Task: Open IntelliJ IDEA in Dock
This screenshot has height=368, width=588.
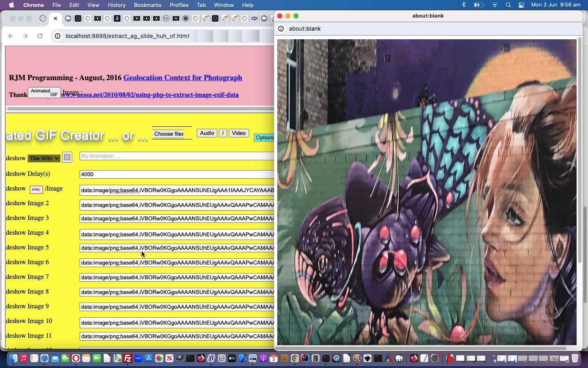Action: coord(305,359)
